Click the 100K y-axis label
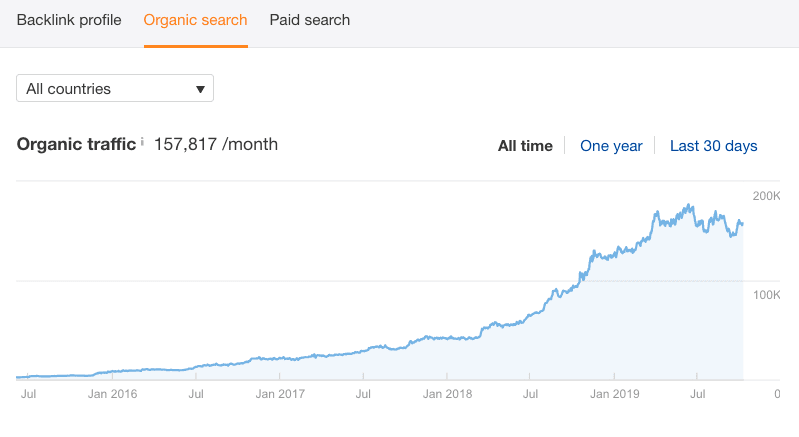 coord(766,295)
